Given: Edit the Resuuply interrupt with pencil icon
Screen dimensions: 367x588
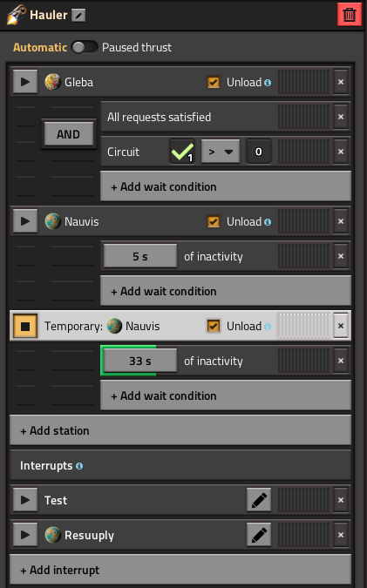Looking at the screenshot, I should [259, 535].
